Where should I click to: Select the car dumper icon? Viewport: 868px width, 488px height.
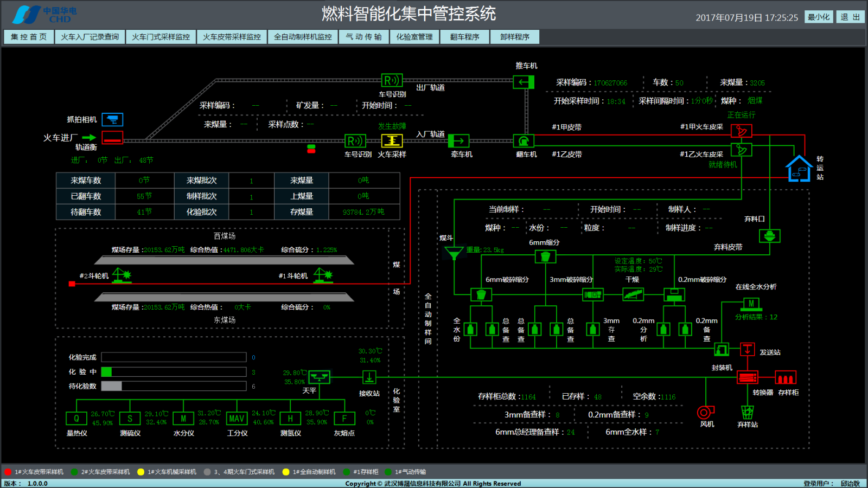524,141
